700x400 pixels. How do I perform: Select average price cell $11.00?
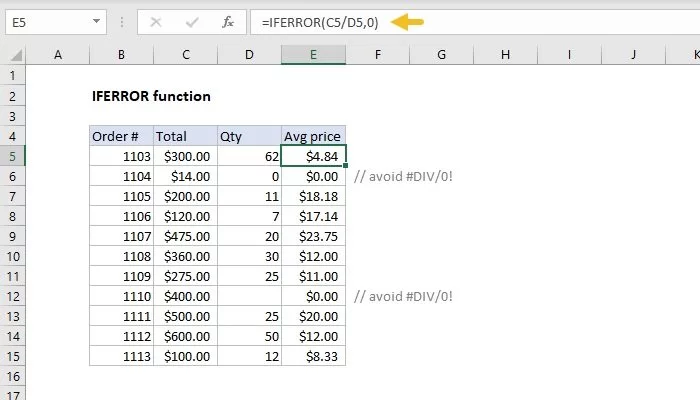click(x=313, y=276)
